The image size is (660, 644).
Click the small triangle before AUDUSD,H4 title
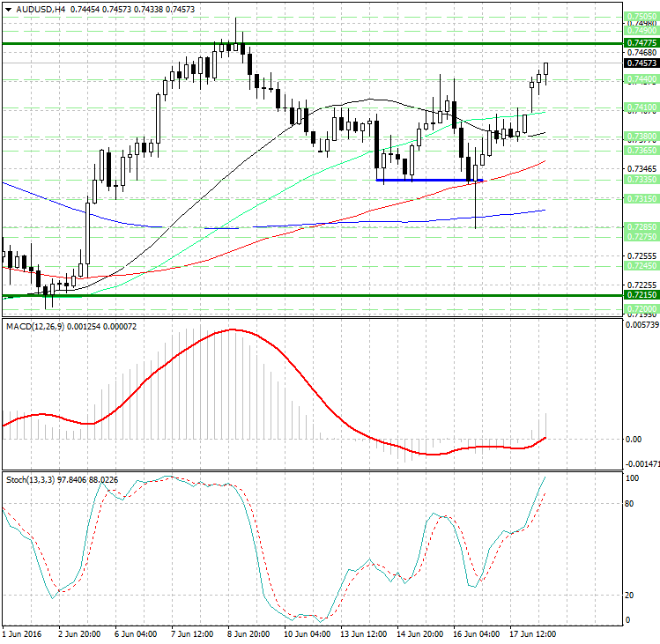[7, 9]
